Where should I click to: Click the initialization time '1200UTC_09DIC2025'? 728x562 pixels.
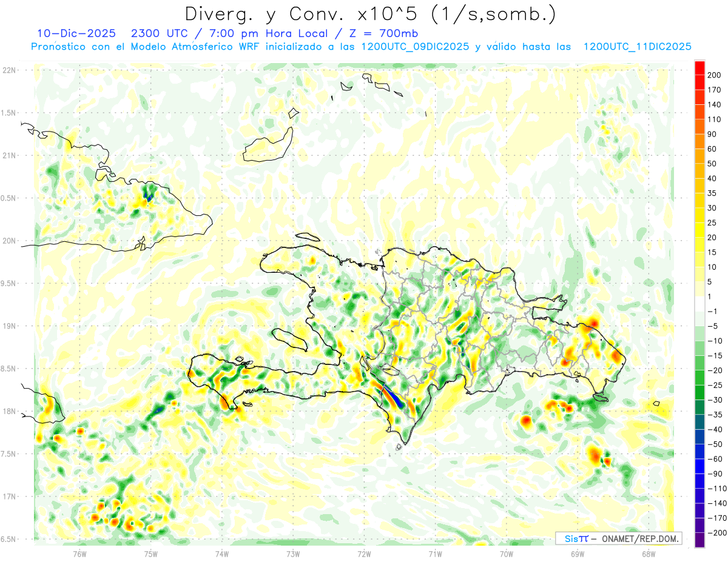[414, 47]
